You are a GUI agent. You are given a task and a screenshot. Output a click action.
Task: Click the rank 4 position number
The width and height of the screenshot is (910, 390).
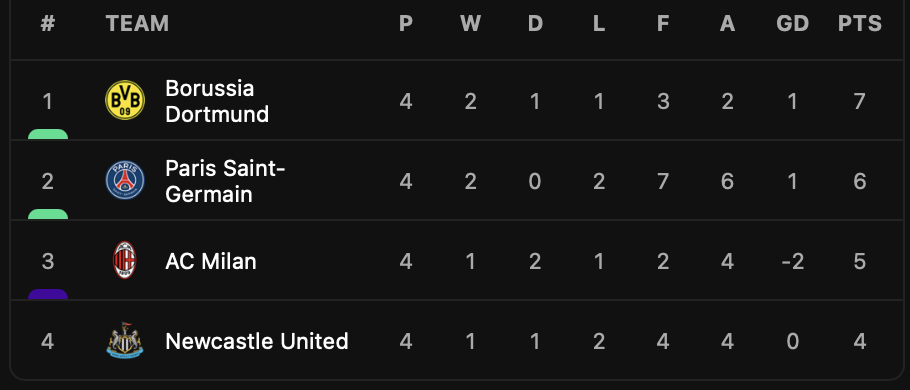tap(48, 341)
